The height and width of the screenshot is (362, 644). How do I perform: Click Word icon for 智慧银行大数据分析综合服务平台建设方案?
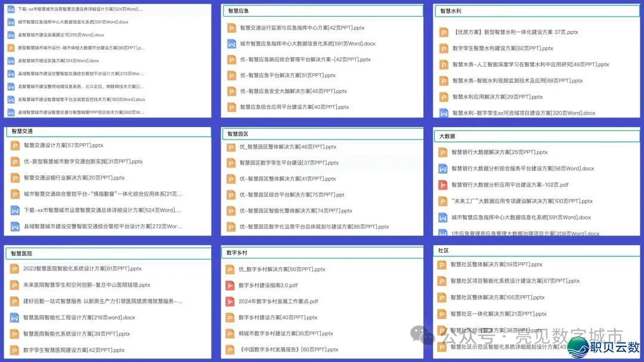coord(443,169)
